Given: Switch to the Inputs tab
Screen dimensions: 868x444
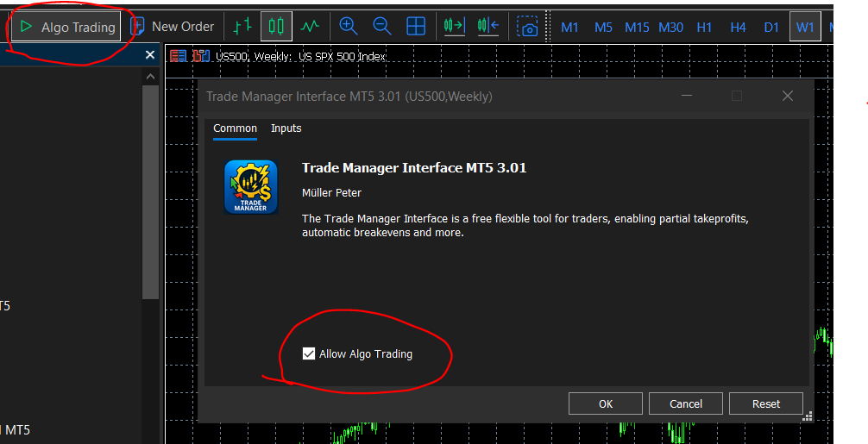Looking at the screenshot, I should click(286, 128).
